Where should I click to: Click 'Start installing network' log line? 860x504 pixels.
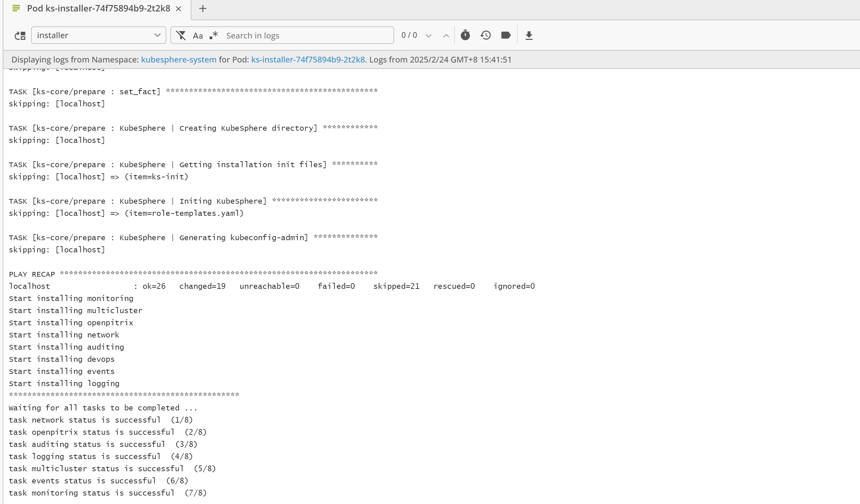coord(64,335)
